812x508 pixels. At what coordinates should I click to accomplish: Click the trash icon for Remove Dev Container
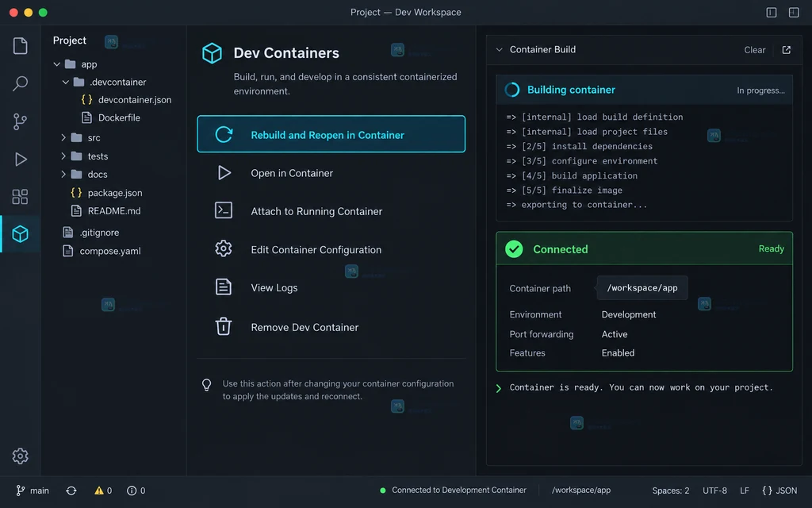click(223, 326)
